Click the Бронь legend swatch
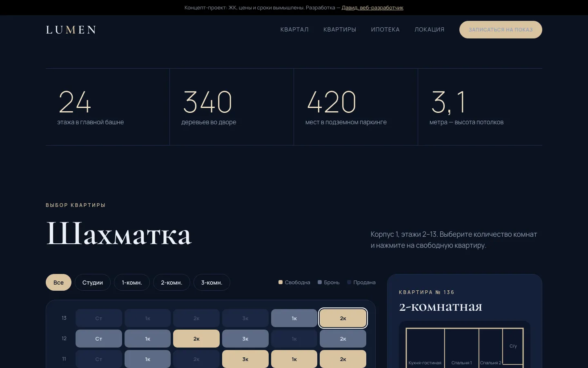 [x=320, y=282]
